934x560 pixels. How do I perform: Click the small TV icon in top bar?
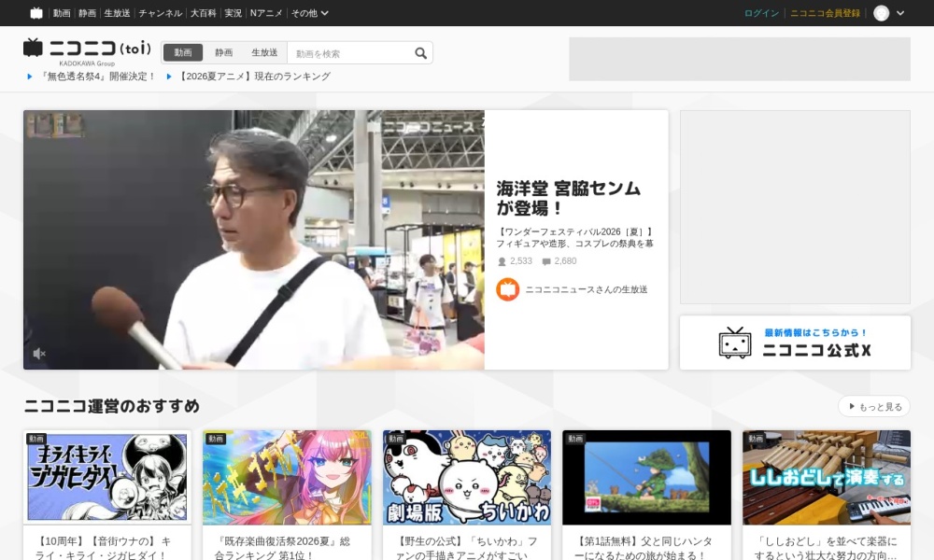coord(36,13)
